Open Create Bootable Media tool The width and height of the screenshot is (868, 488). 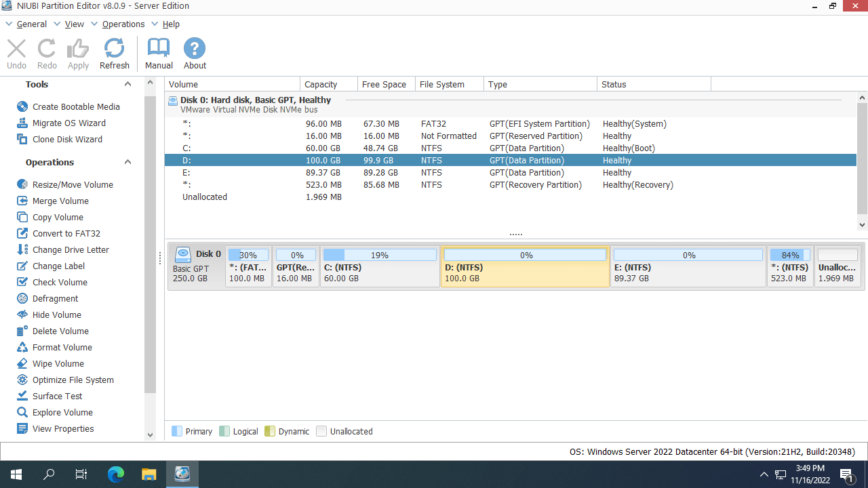point(75,106)
